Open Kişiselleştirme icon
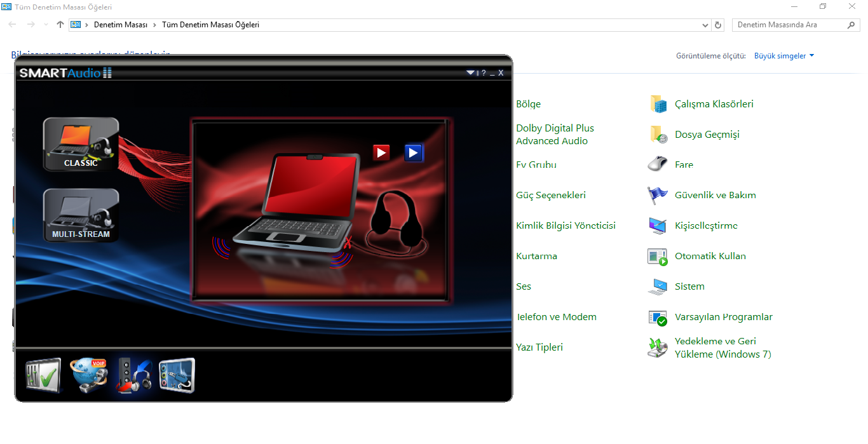This screenshot has height=444, width=868. pos(658,225)
